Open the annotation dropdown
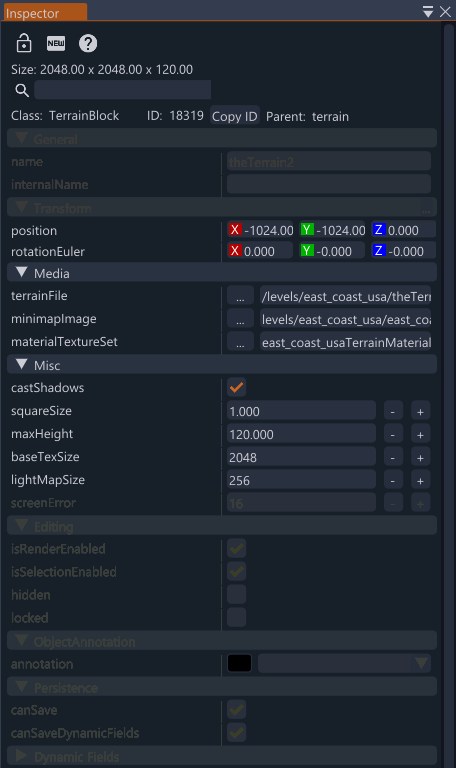This screenshot has width=456, height=768. [344, 664]
